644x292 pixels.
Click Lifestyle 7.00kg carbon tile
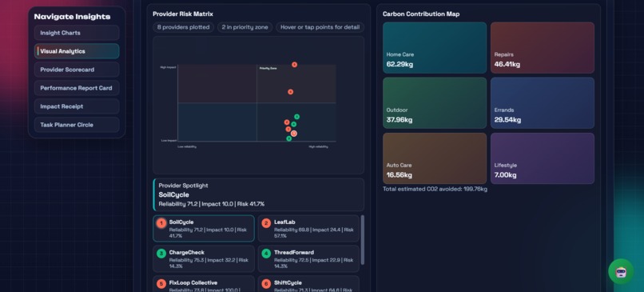click(x=543, y=158)
